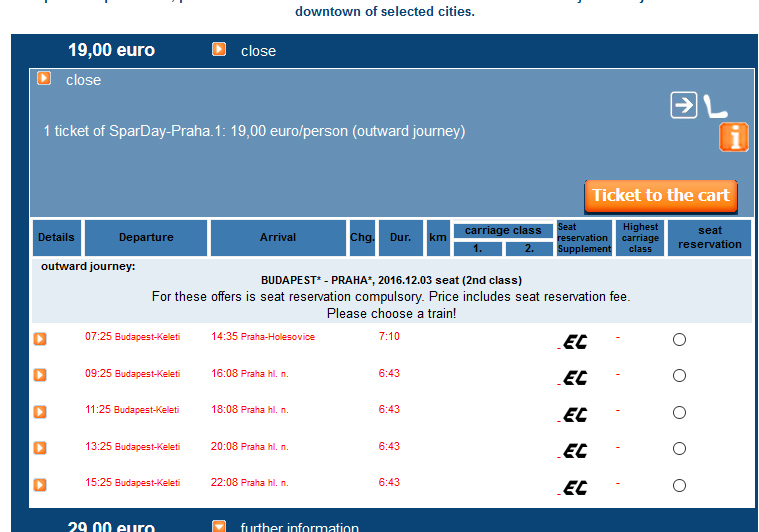Select the 13:25 train radio button
The image size is (759, 532).
[x=679, y=449]
